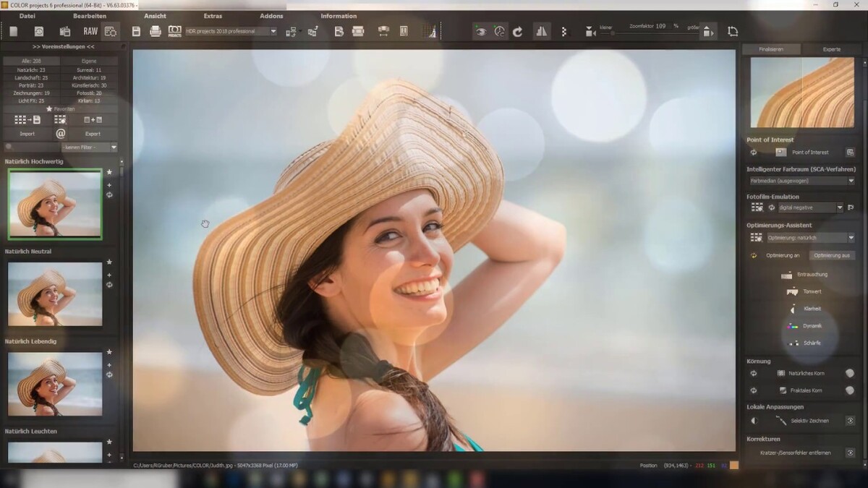Image resolution: width=868 pixels, height=488 pixels.
Task: Toggle the eye preview icon in toolbar
Action: click(x=480, y=31)
